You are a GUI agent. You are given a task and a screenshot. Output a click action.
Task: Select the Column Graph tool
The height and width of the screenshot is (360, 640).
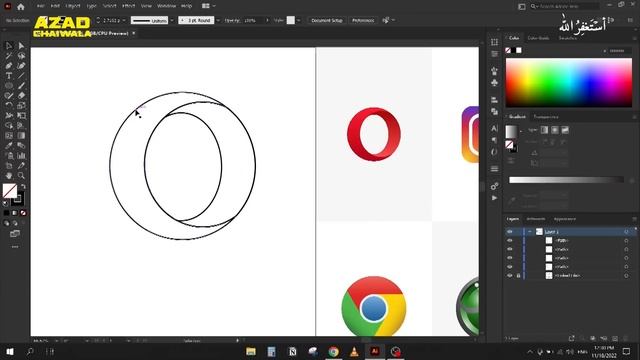[x=21, y=156]
